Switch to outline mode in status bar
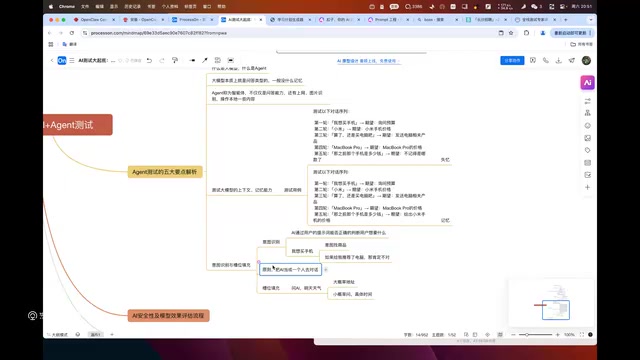 tap(57, 334)
